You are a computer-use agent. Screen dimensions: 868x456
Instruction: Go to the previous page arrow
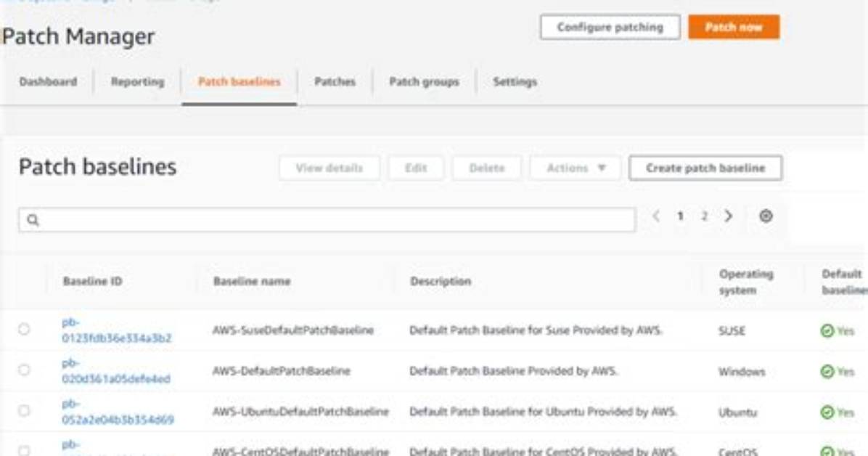tap(656, 216)
